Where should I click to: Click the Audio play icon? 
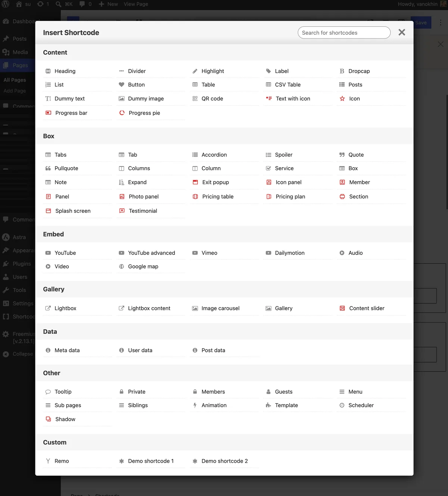pos(342,253)
